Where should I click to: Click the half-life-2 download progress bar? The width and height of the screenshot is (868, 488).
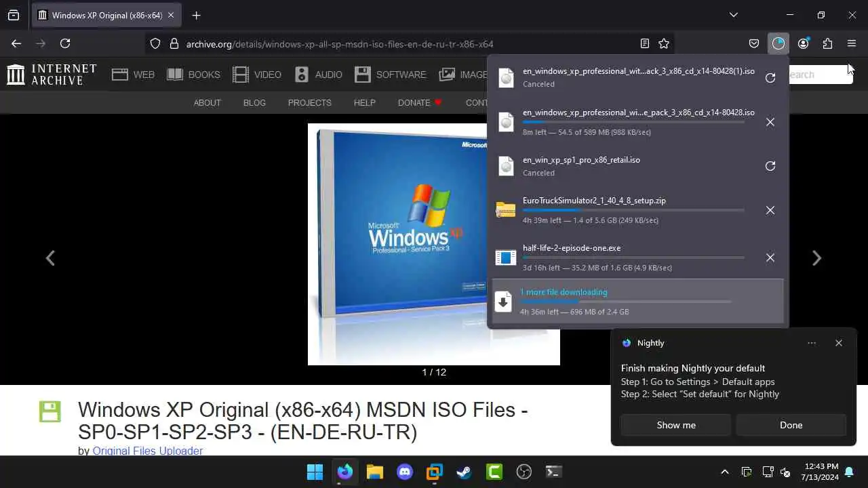(633, 258)
